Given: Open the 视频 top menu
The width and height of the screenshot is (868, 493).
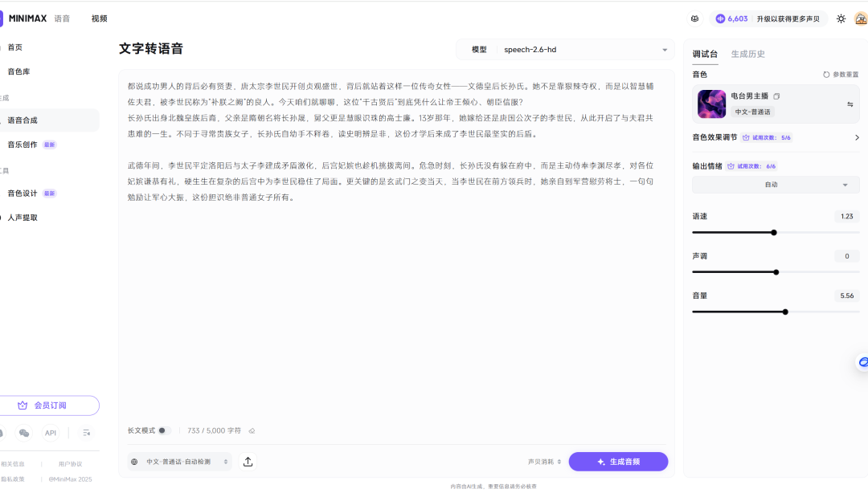Looking at the screenshot, I should pos(99,18).
